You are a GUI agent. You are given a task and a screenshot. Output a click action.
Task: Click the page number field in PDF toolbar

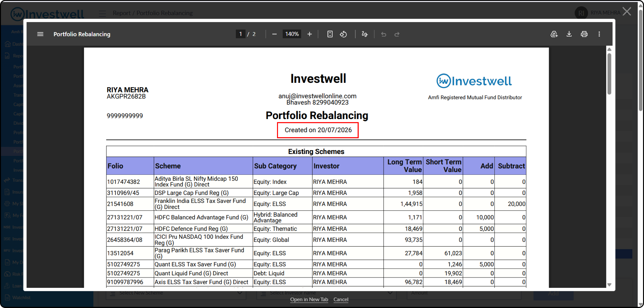241,34
